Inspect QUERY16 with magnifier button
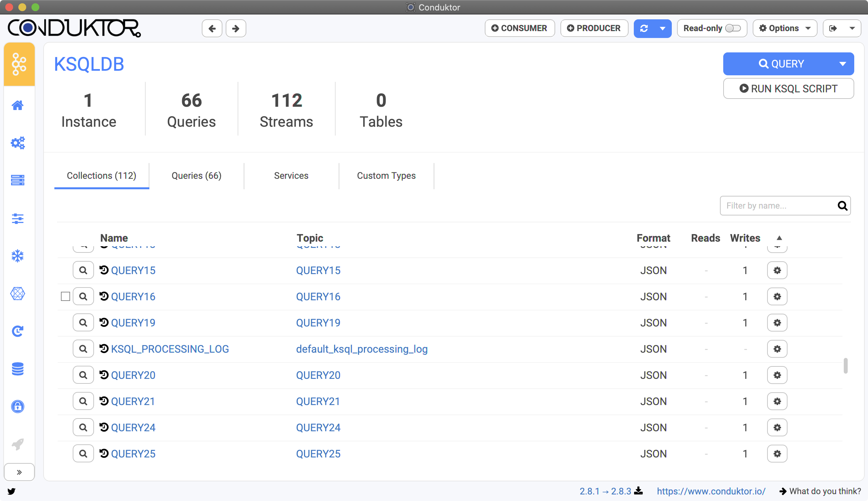 [83, 296]
